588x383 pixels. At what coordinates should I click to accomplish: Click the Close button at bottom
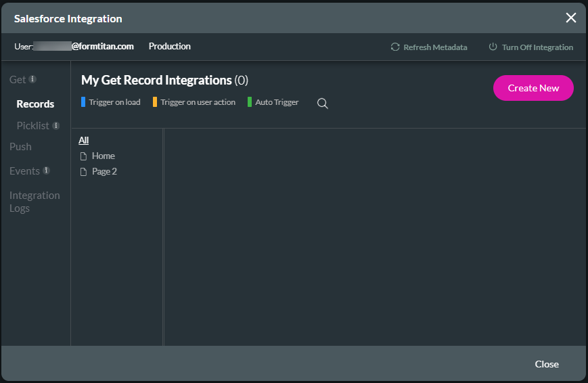[547, 364]
